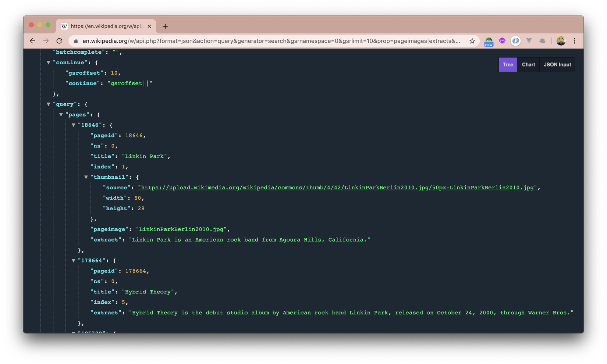
Task: Click the Linkin Park extract text
Action: click(249, 240)
